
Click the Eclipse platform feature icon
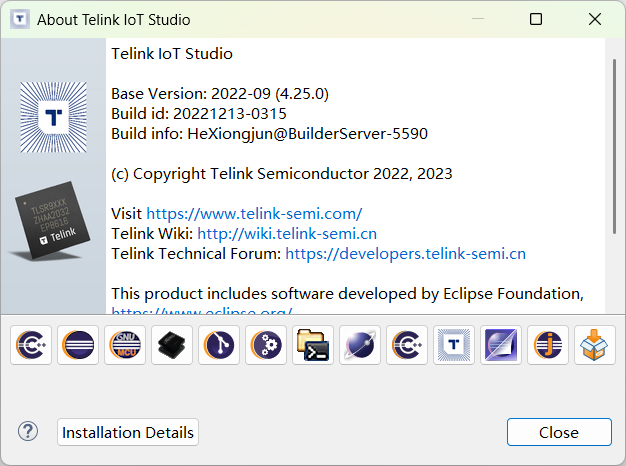(x=78, y=345)
